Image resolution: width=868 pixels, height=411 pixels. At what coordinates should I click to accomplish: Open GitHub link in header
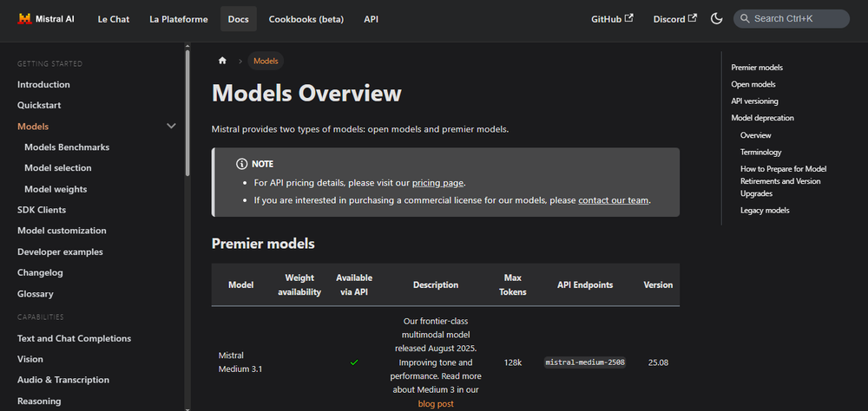pos(612,19)
